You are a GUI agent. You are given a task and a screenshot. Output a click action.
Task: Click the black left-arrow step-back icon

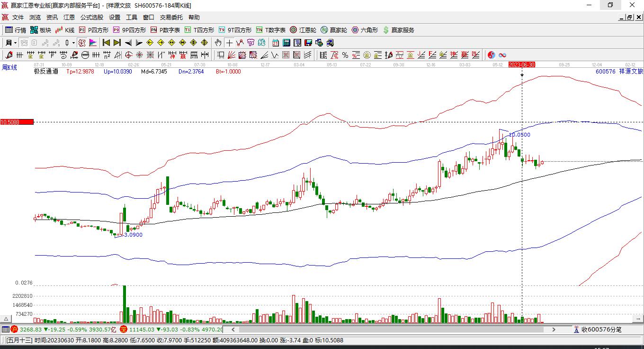(128, 43)
